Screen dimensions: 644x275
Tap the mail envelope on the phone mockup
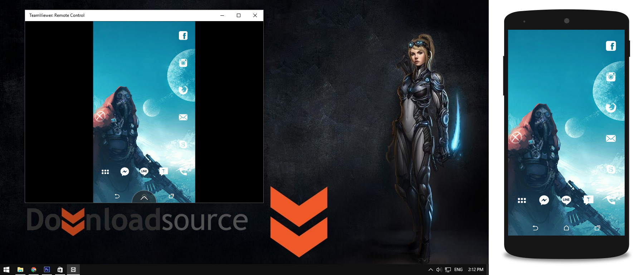tap(611, 138)
